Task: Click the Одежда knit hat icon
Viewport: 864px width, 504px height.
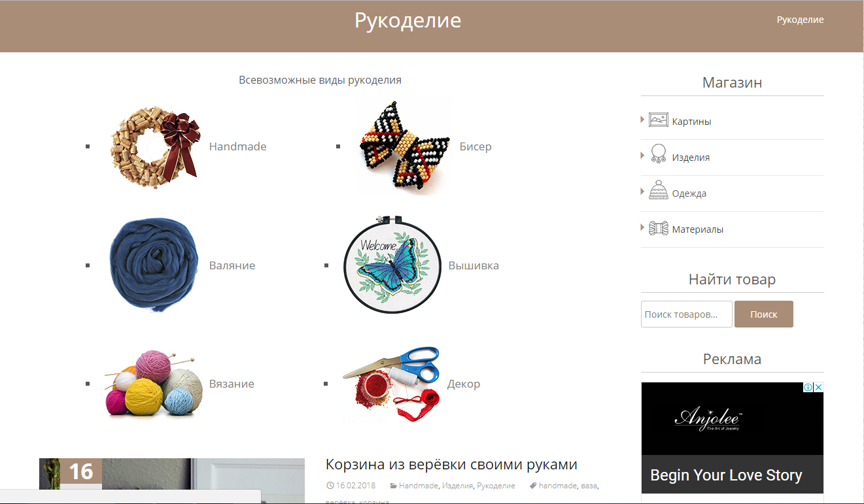Action: coord(658,190)
